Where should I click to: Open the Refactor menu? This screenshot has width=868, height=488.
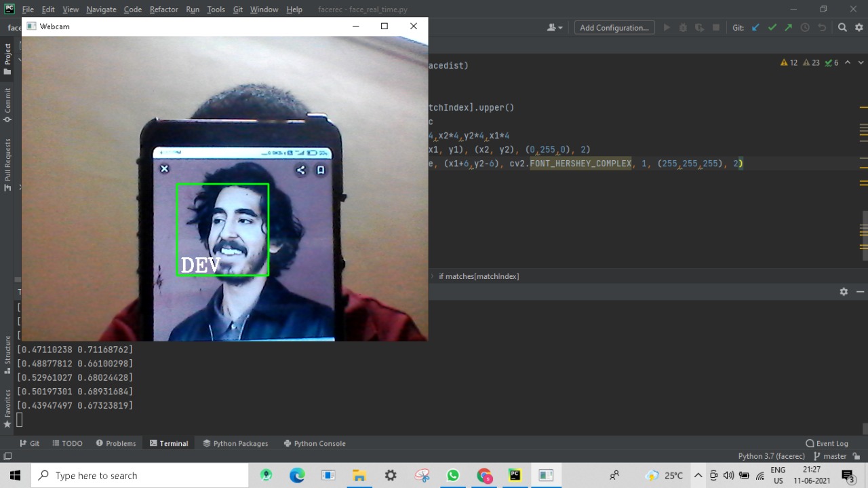tap(163, 10)
